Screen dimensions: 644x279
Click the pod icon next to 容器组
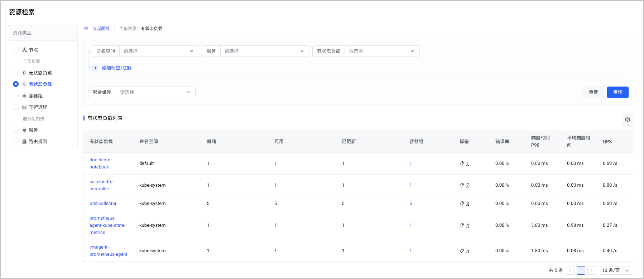tap(24, 96)
